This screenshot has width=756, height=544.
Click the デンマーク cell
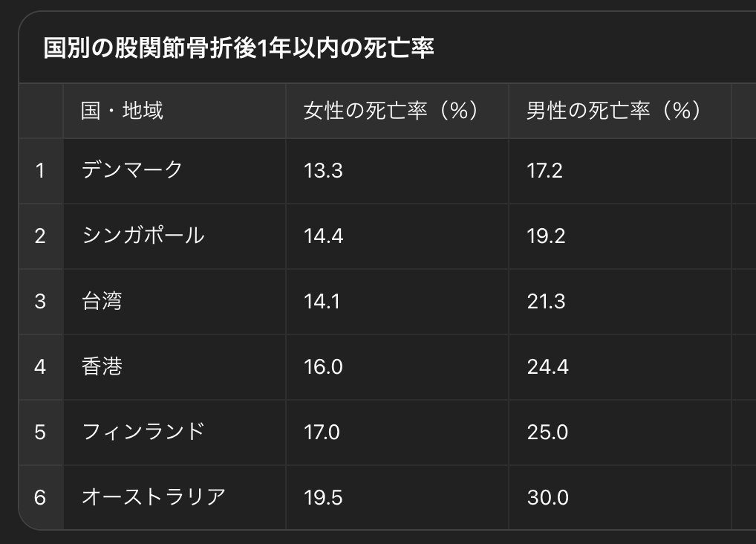click(132, 171)
